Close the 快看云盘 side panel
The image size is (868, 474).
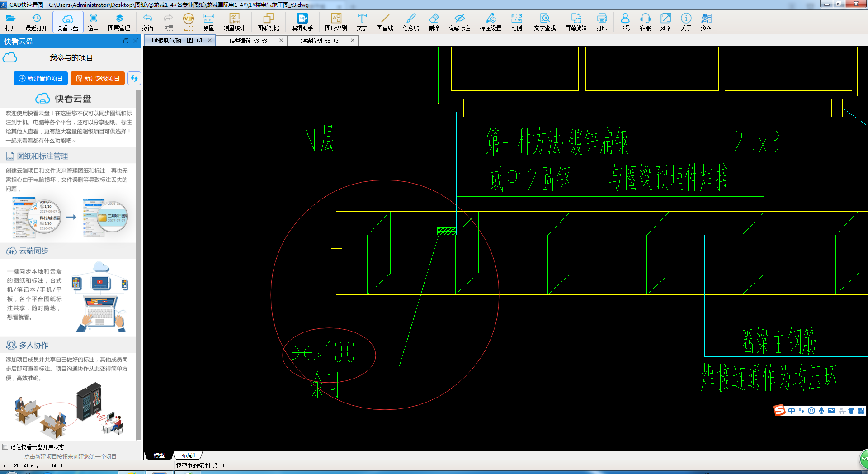135,41
